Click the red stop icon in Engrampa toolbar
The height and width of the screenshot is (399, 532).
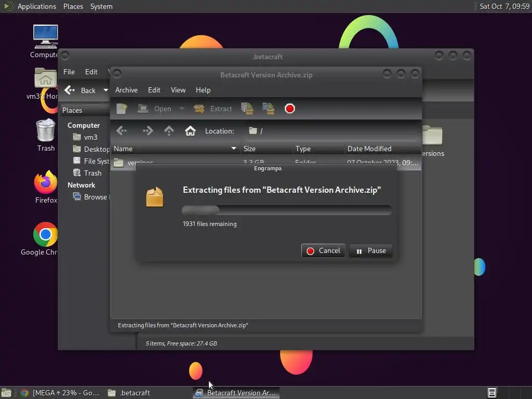pyautogui.click(x=290, y=109)
